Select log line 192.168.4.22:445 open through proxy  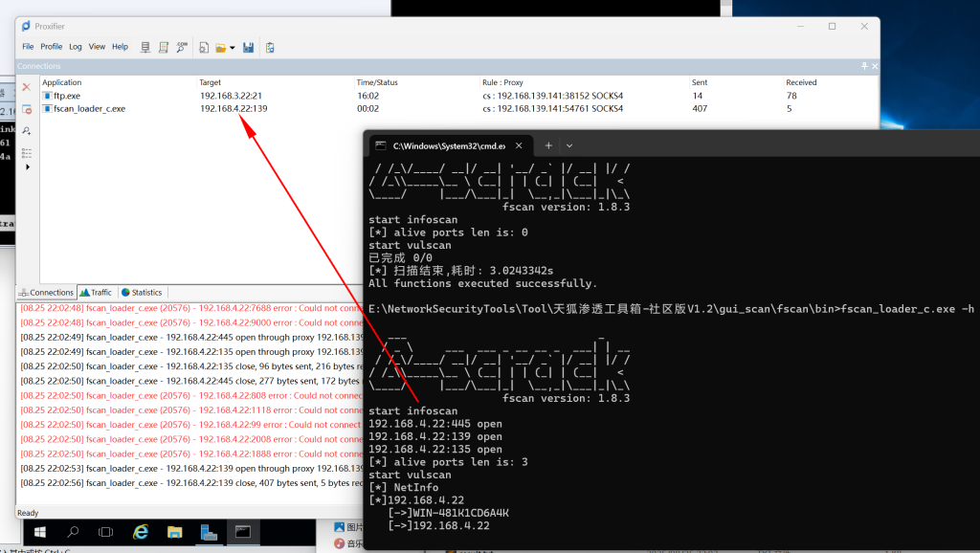(191, 338)
